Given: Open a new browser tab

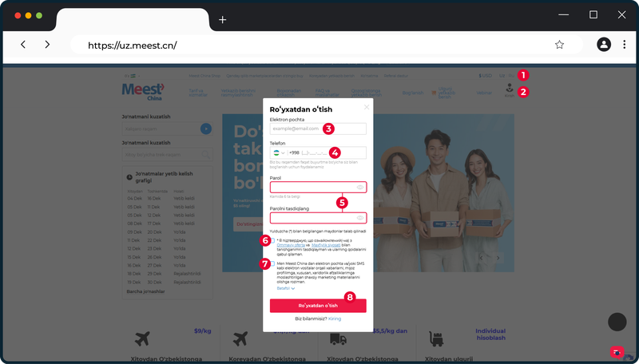Looking at the screenshot, I should point(222,19).
